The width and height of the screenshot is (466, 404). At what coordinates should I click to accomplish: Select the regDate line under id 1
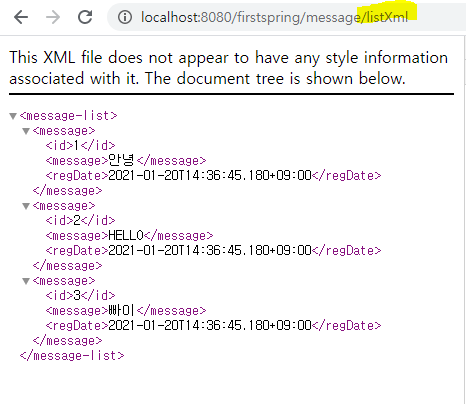coord(213,175)
